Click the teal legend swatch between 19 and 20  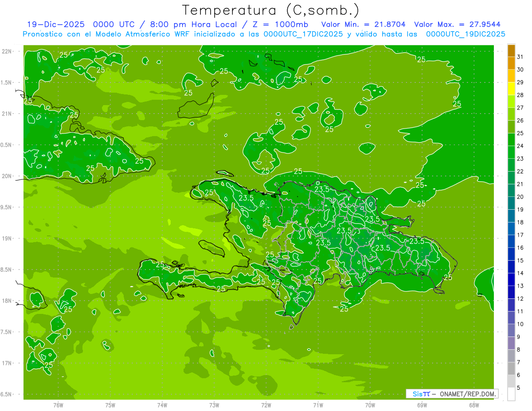tap(511, 203)
